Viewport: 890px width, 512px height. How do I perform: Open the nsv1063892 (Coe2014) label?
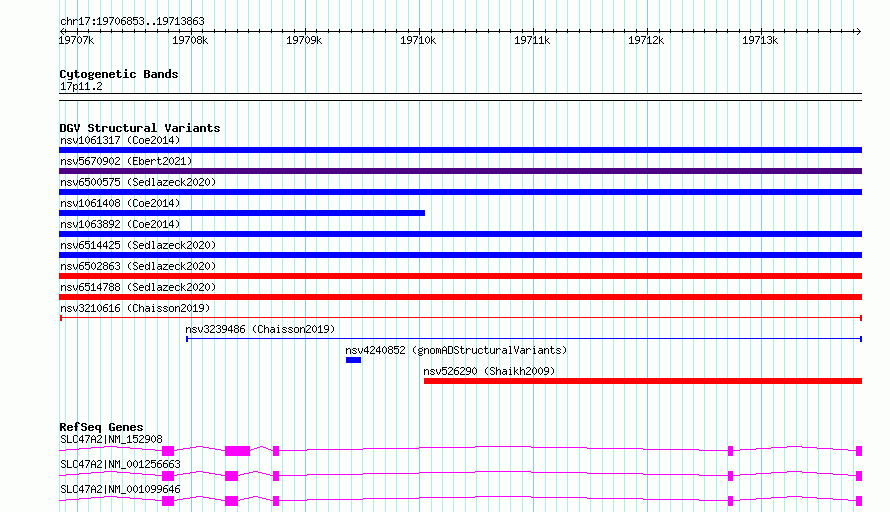click(x=120, y=224)
